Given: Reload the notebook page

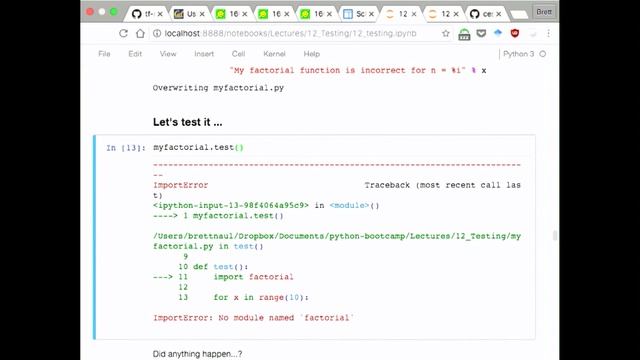Looking at the screenshot, I should (x=123, y=33).
